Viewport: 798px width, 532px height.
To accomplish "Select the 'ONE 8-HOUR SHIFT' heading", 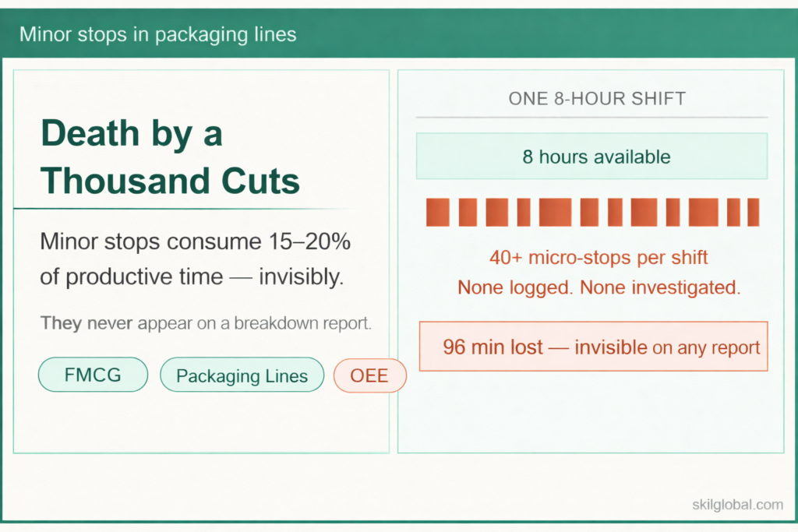I will pos(597,99).
